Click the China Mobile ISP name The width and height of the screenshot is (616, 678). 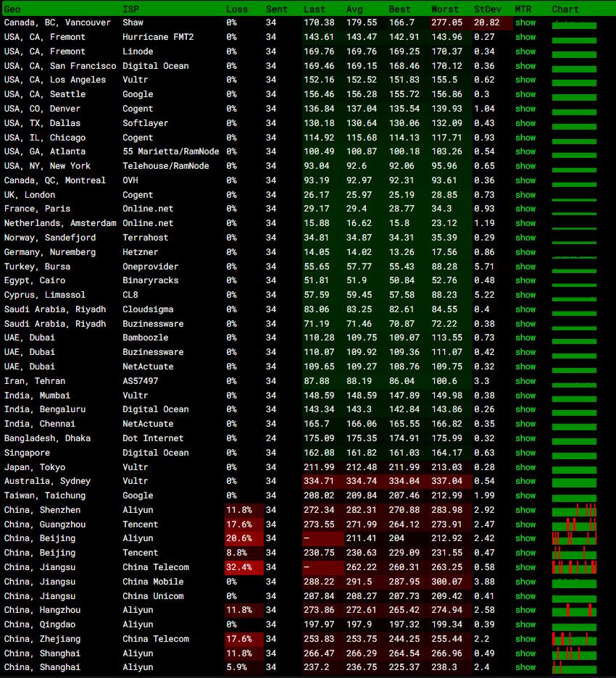click(153, 582)
